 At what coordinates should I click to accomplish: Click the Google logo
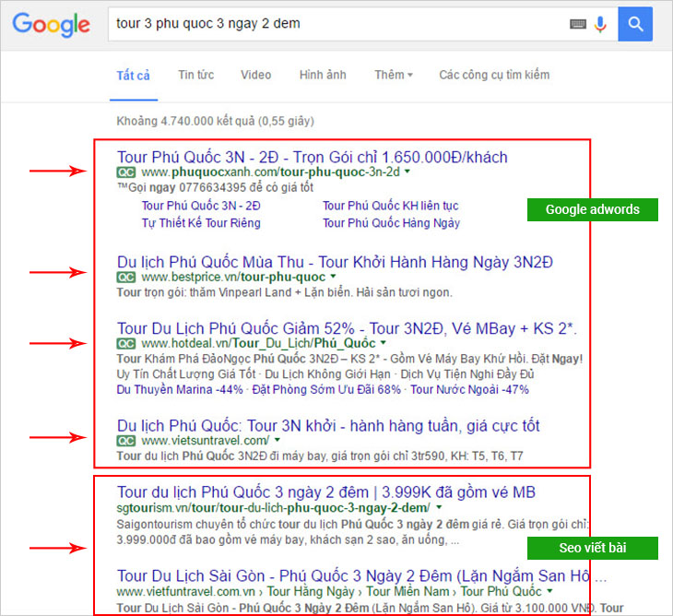click(51, 25)
